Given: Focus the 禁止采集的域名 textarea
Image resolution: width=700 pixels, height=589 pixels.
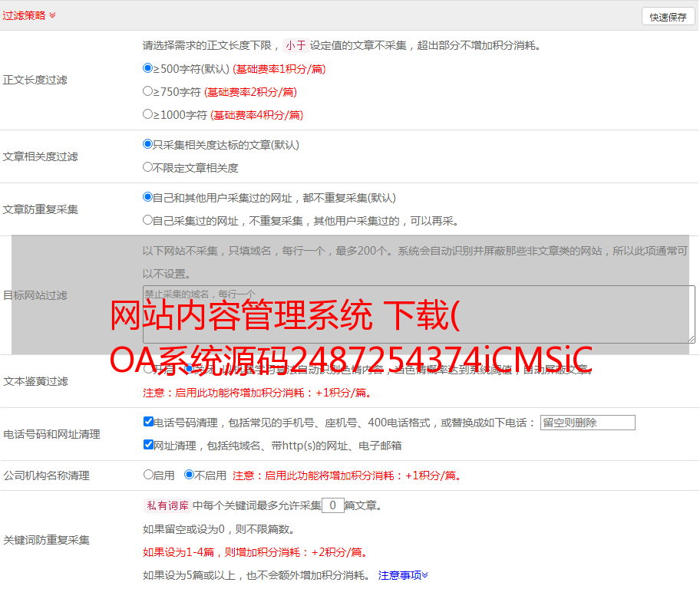Looking at the screenshot, I should (x=419, y=314).
